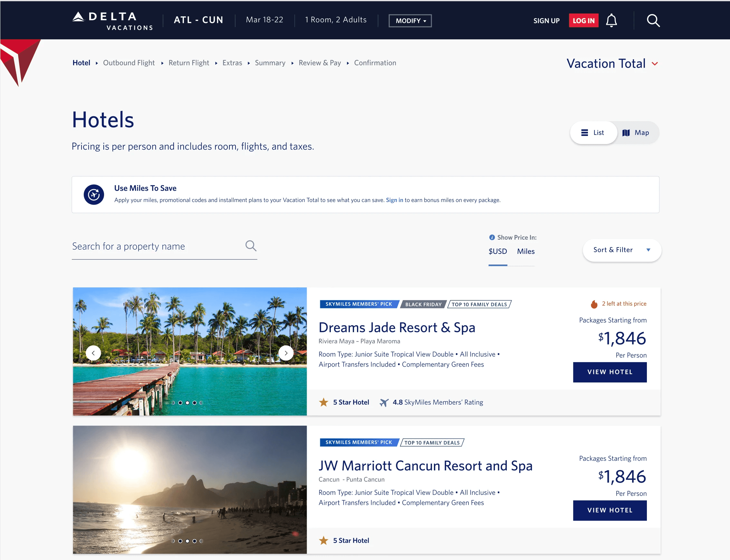The image size is (730, 560).
Task: Show prices in Miles
Action: pyautogui.click(x=525, y=252)
